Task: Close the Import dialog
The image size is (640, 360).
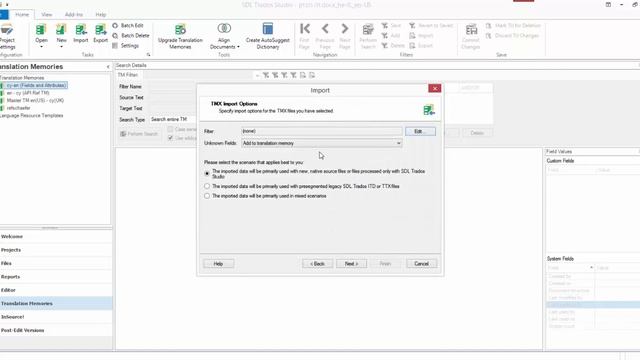Action: click(435, 89)
